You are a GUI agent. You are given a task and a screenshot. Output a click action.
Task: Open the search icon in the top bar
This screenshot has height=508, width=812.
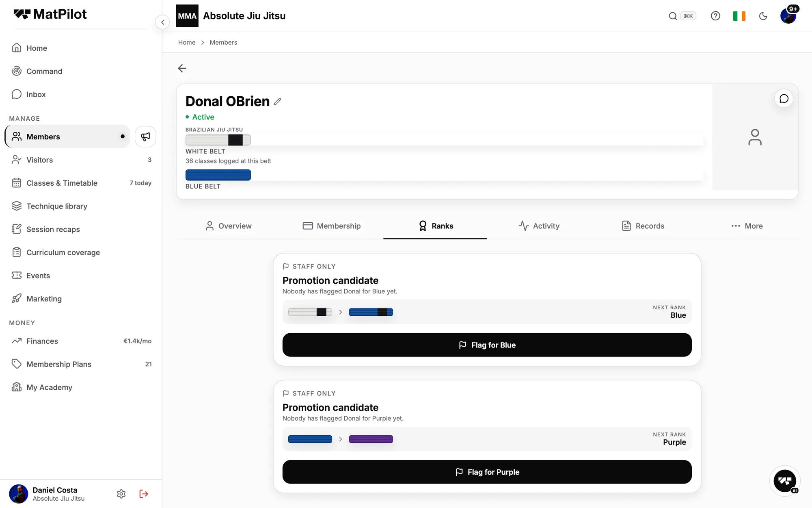tap(673, 16)
